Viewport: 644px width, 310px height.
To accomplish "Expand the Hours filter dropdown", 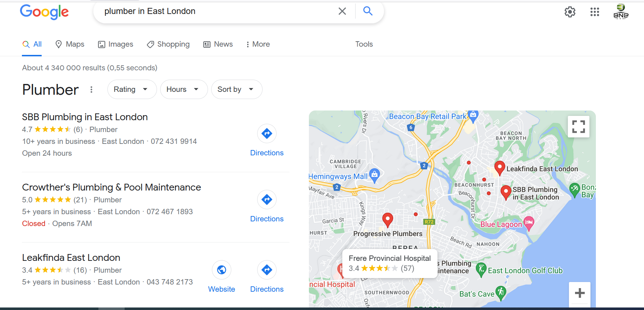I will 184,89.
